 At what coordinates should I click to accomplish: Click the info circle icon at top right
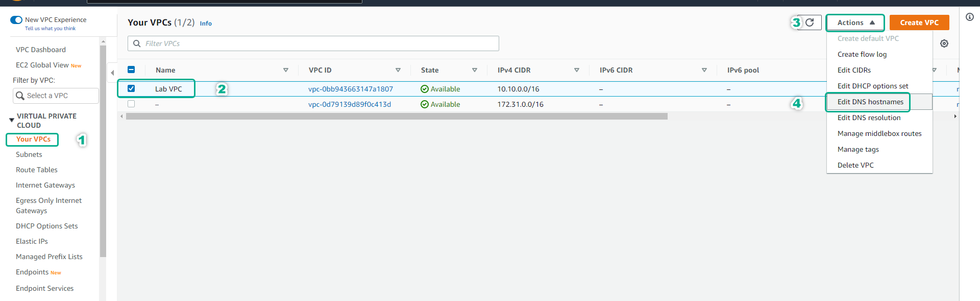point(970,17)
